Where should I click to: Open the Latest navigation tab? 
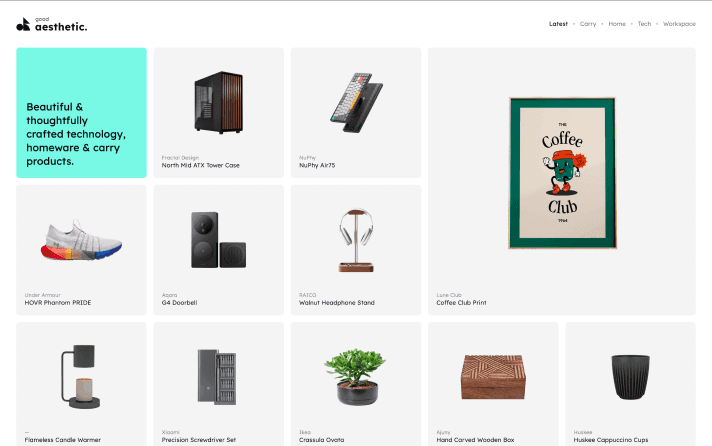[x=558, y=24]
